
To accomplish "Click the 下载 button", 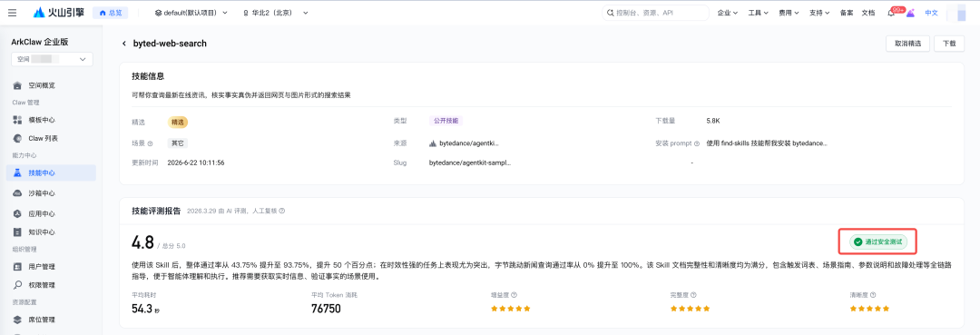I will pyautogui.click(x=949, y=44).
